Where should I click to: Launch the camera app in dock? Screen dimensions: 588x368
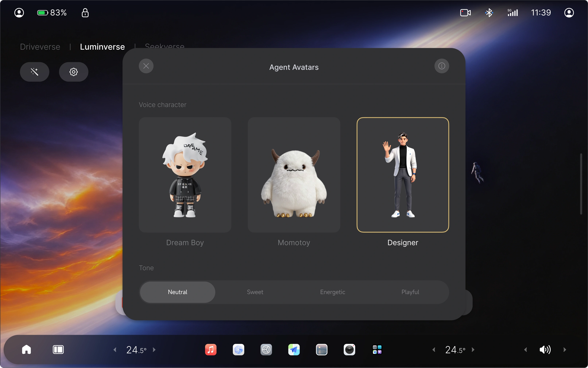[x=349, y=350]
